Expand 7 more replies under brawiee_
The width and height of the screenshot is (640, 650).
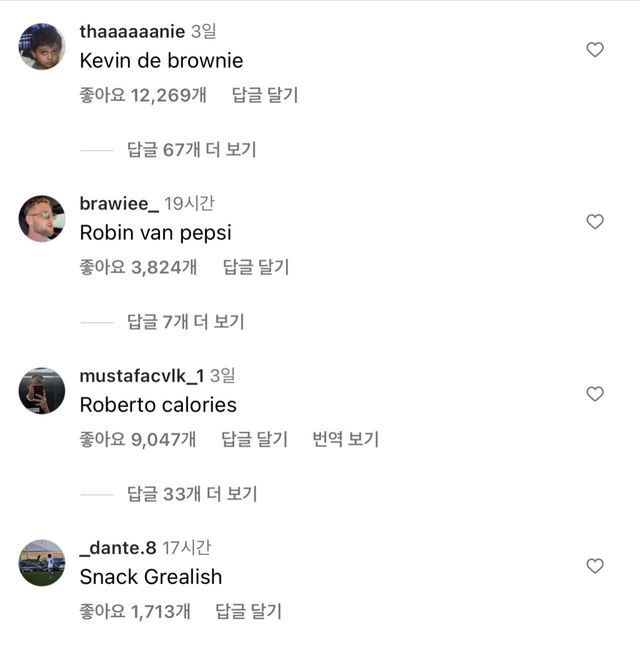[186, 322]
